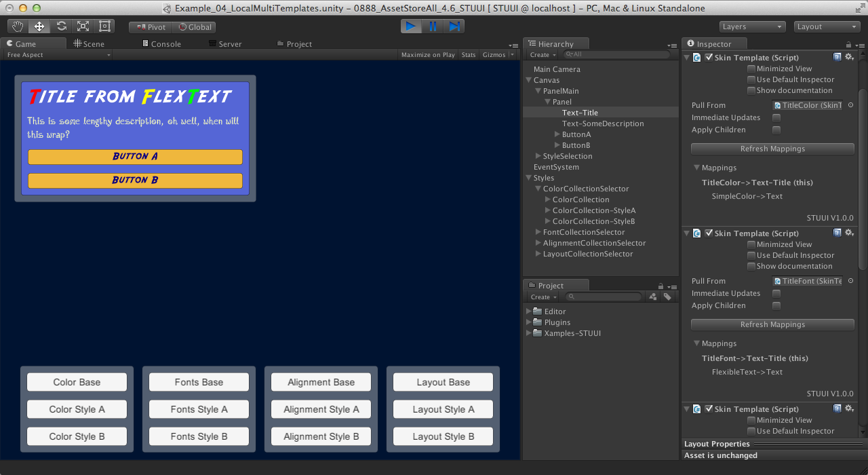
Task: Check Show documentation in TitleColor template
Action: click(x=751, y=90)
